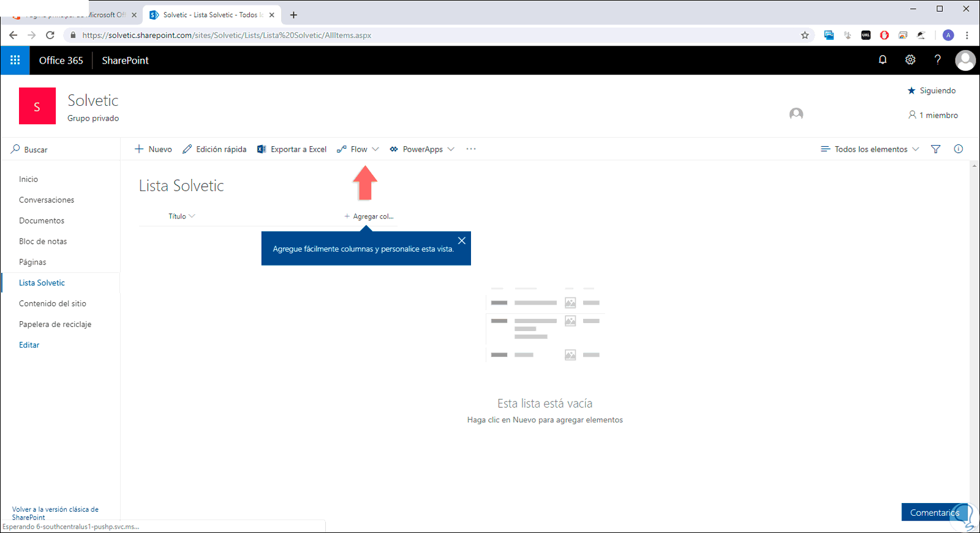Open Bloc de notas in the navigation
Image resolution: width=980 pixels, height=533 pixels.
tap(43, 242)
